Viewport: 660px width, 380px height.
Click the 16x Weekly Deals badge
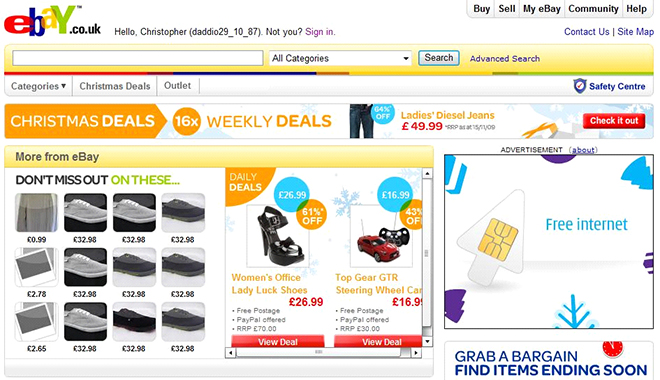(x=186, y=121)
